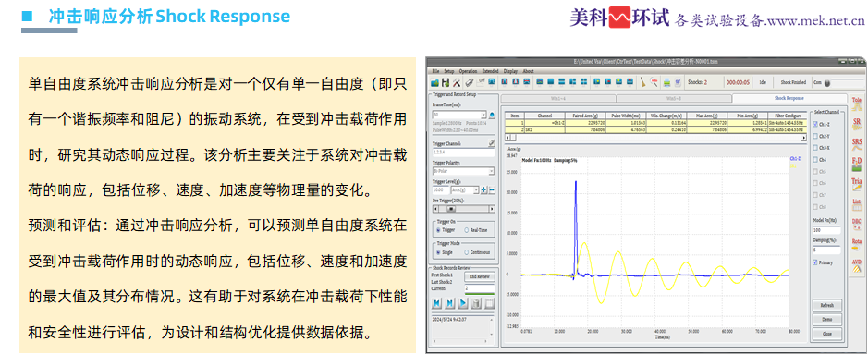Click the Damping(%) input field
The image size is (868, 354).
[x=826, y=250]
